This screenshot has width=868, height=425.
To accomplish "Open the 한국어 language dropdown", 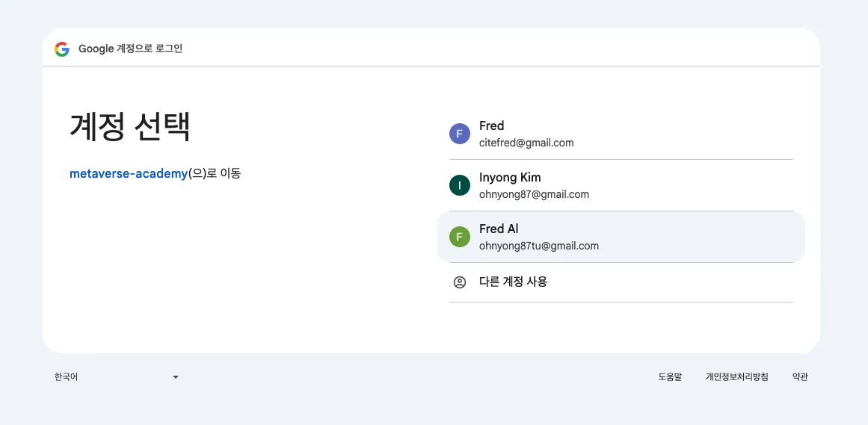I will click(116, 377).
